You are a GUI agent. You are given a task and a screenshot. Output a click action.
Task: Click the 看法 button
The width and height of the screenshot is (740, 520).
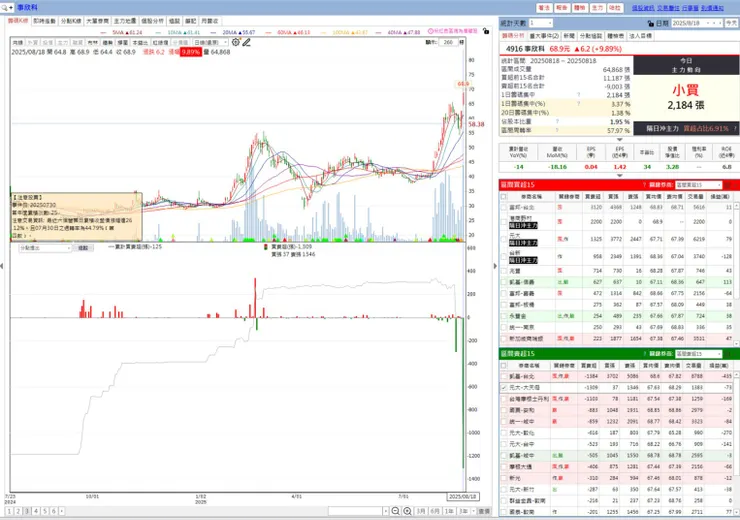pos(544,8)
